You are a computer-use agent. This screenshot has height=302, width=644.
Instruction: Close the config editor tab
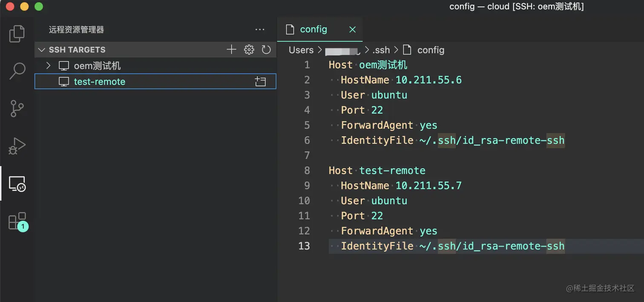point(352,29)
